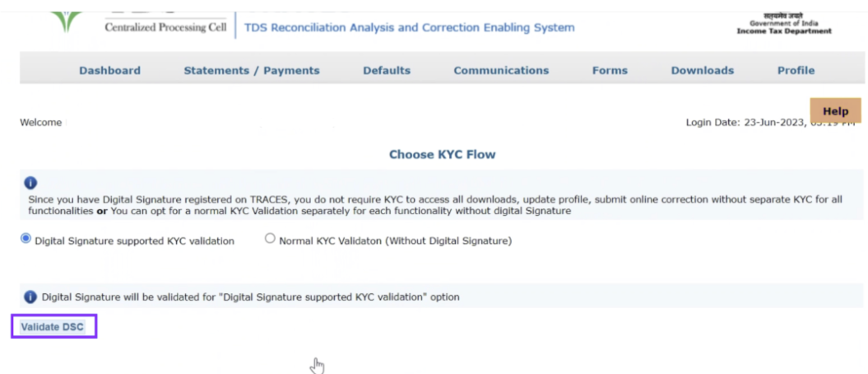Open the Profile menu
This screenshot has height=374, width=868.
796,71
